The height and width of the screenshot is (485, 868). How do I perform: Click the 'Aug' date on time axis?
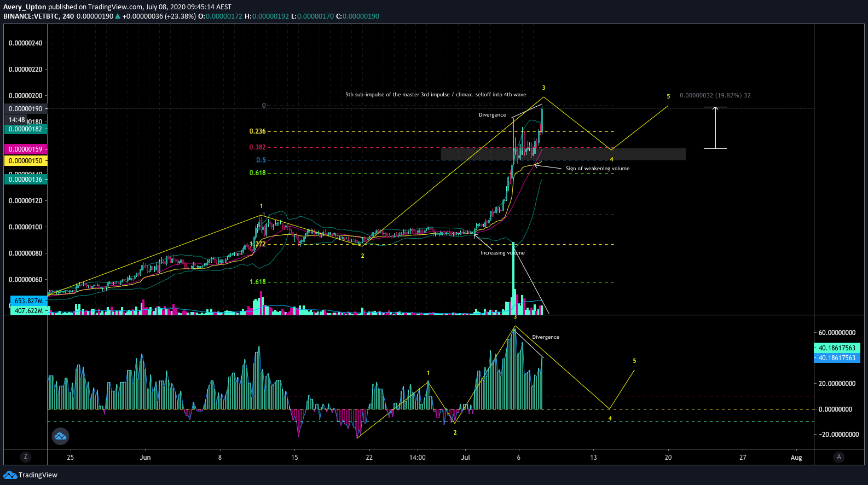point(796,458)
